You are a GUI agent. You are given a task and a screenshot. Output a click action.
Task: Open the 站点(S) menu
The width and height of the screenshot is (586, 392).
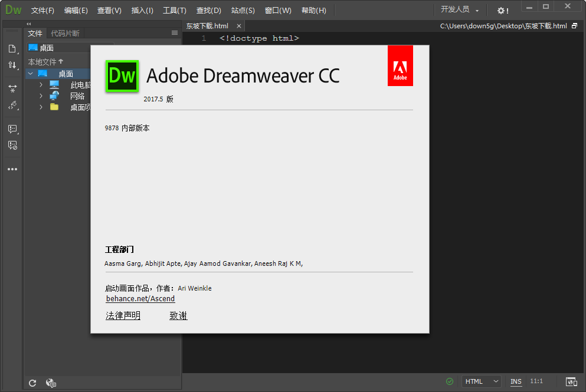243,11
